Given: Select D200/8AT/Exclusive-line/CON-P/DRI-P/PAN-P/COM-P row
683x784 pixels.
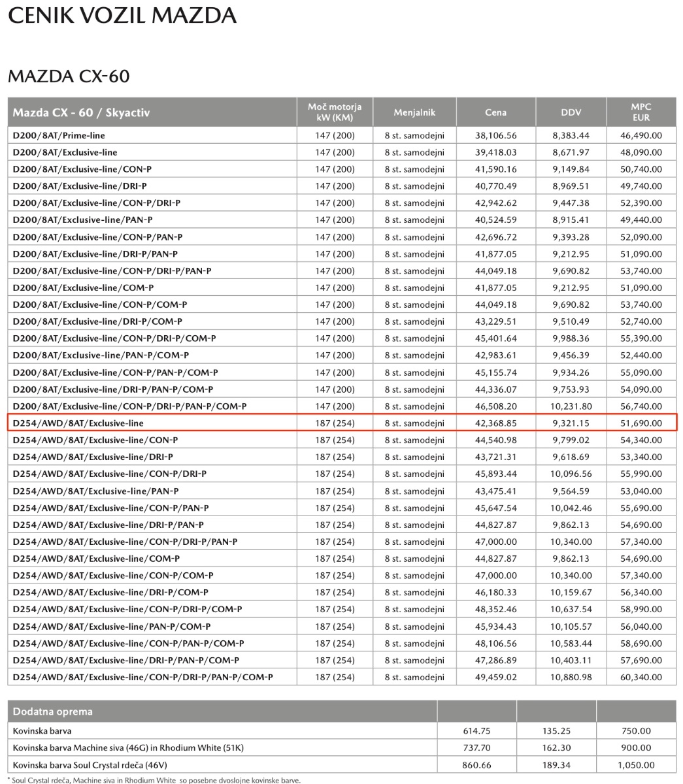Looking at the screenshot, I should click(342, 406).
